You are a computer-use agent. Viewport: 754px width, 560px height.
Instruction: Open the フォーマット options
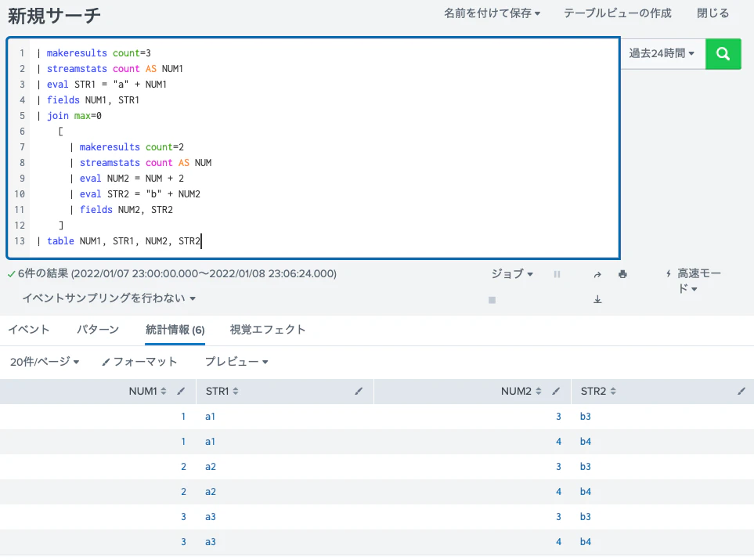tap(139, 362)
